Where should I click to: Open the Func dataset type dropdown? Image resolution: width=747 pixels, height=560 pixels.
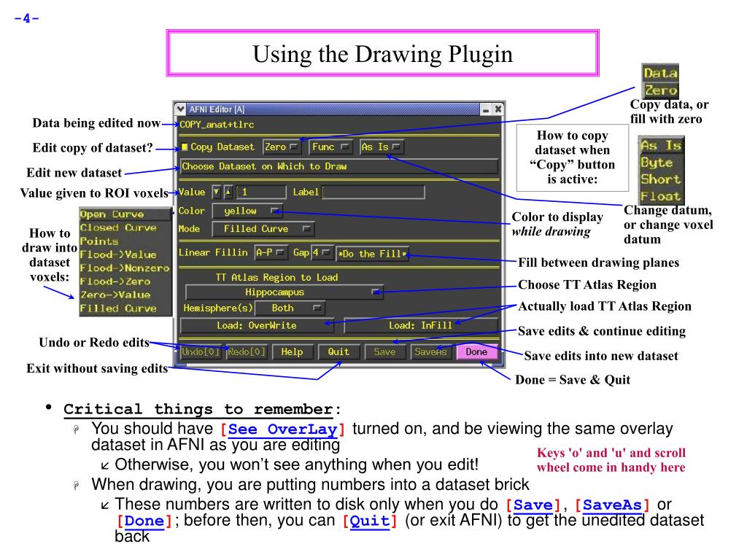tap(330, 147)
